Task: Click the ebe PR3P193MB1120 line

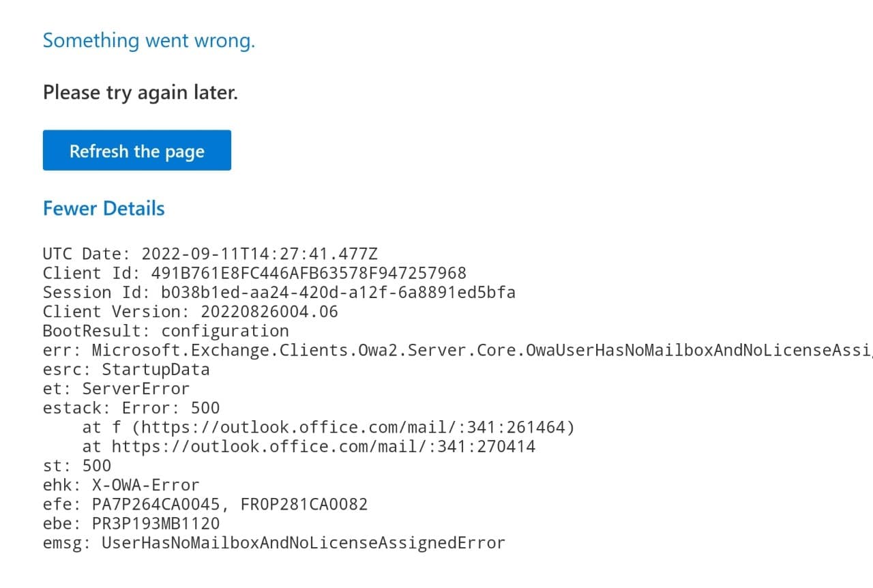Action: (x=131, y=524)
